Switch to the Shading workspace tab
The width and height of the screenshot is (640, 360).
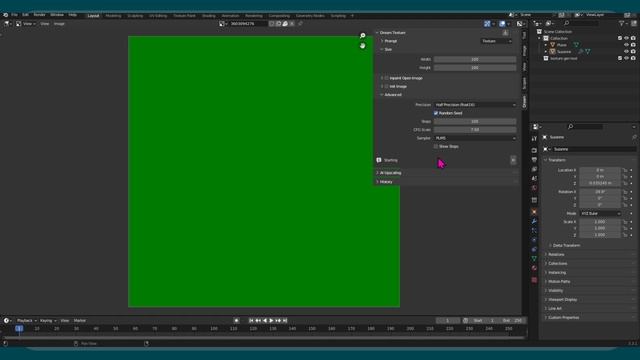pos(209,16)
